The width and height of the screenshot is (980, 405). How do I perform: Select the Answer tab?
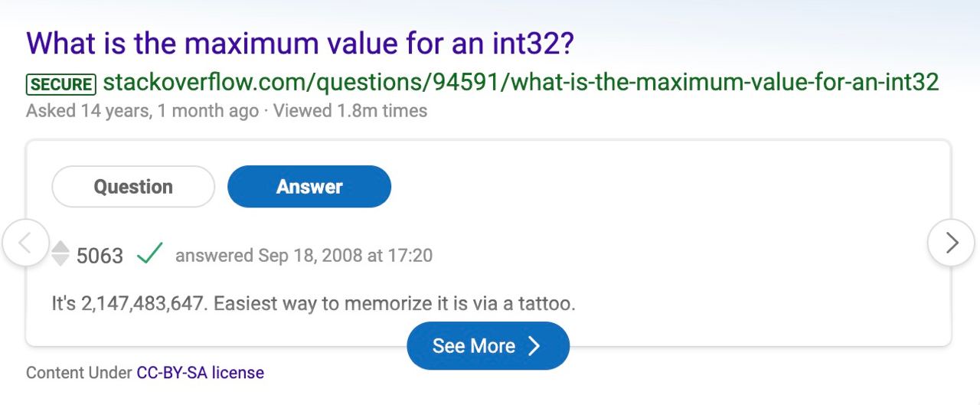[x=309, y=187]
